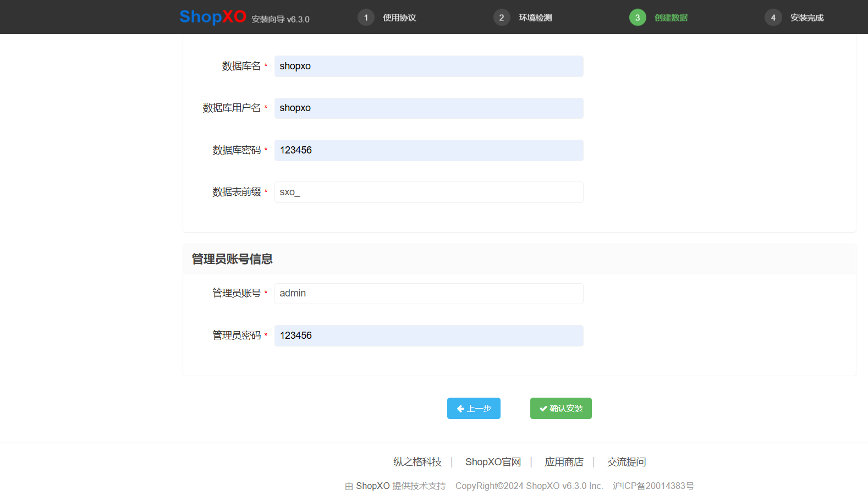Click the 管理员密码 field label
Image resolution: width=868 pixels, height=495 pixels.
tap(237, 335)
